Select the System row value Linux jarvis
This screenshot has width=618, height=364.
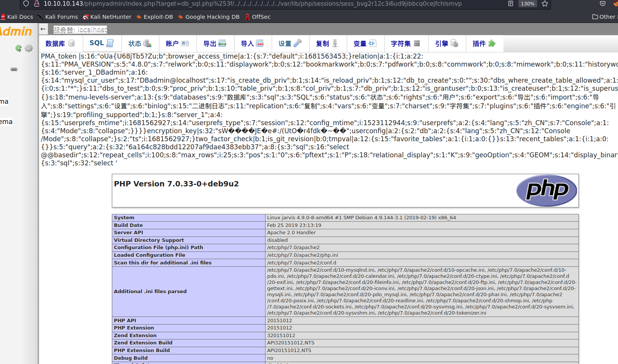click(x=361, y=218)
